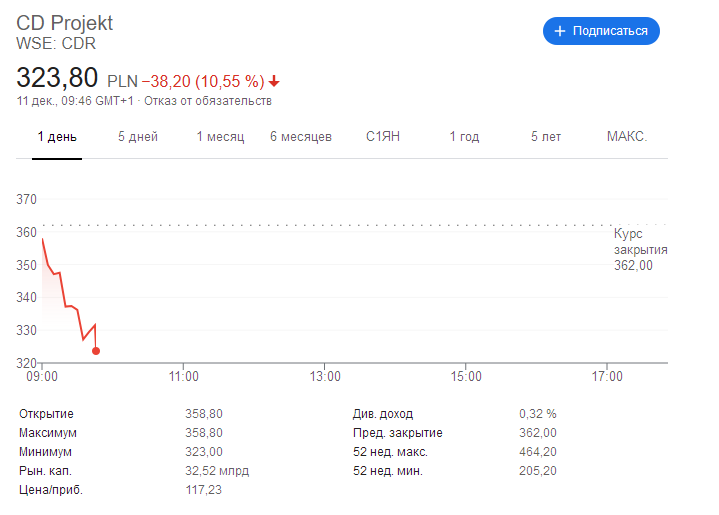719x515 pixels.
Task: Click the Пред. закрытие label
Action: (x=398, y=433)
